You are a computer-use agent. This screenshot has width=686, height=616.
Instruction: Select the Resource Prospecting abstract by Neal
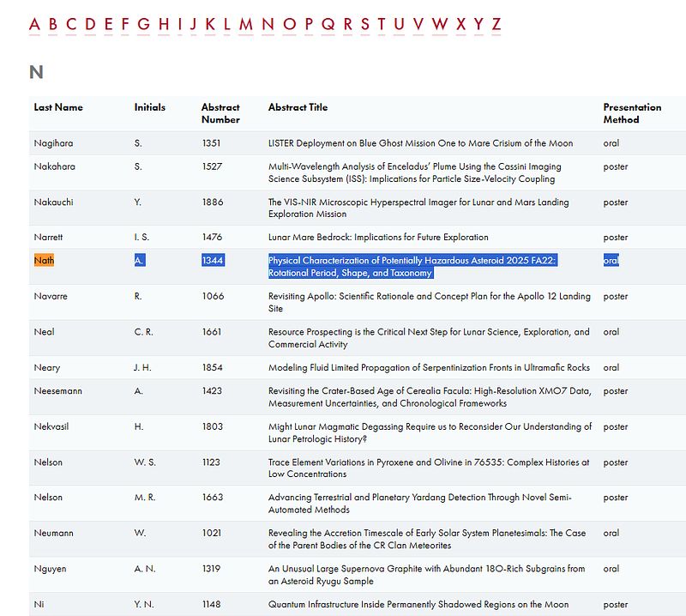(x=429, y=338)
